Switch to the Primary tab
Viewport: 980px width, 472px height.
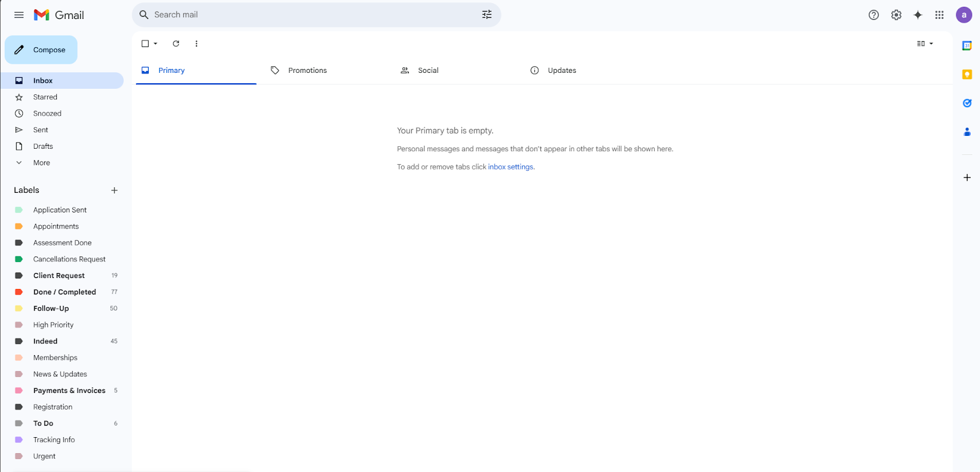click(x=196, y=70)
